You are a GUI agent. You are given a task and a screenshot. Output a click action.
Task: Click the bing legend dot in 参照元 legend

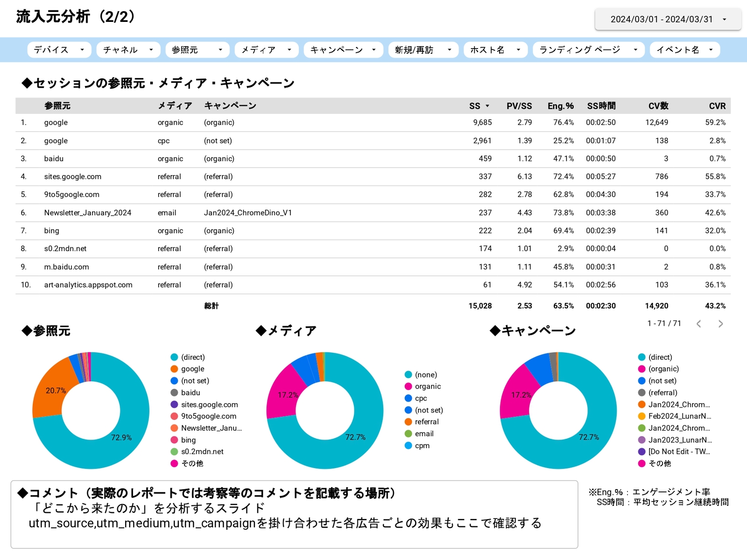(x=174, y=440)
